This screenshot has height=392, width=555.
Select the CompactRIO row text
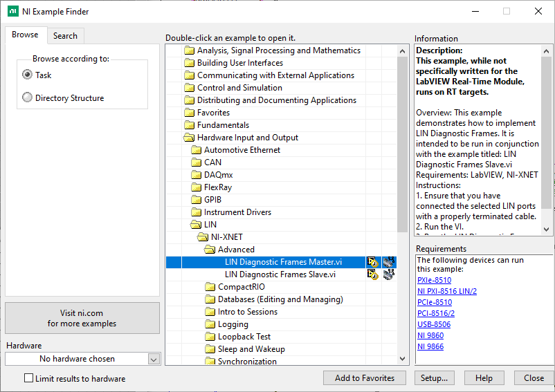pos(242,287)
